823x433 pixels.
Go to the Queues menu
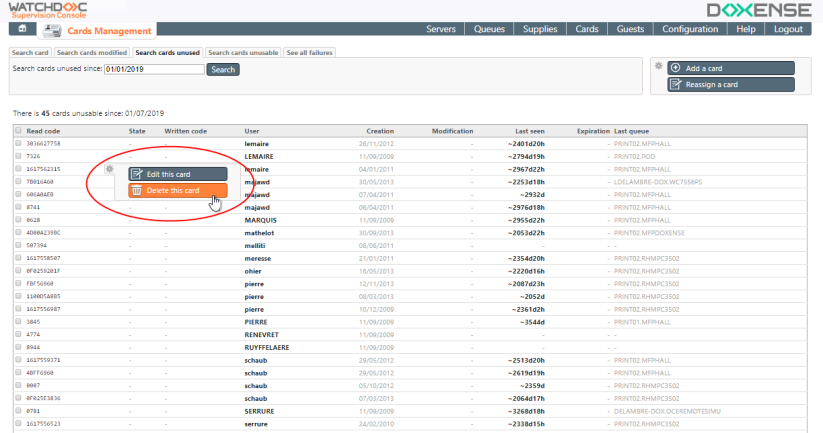[489, 30]
